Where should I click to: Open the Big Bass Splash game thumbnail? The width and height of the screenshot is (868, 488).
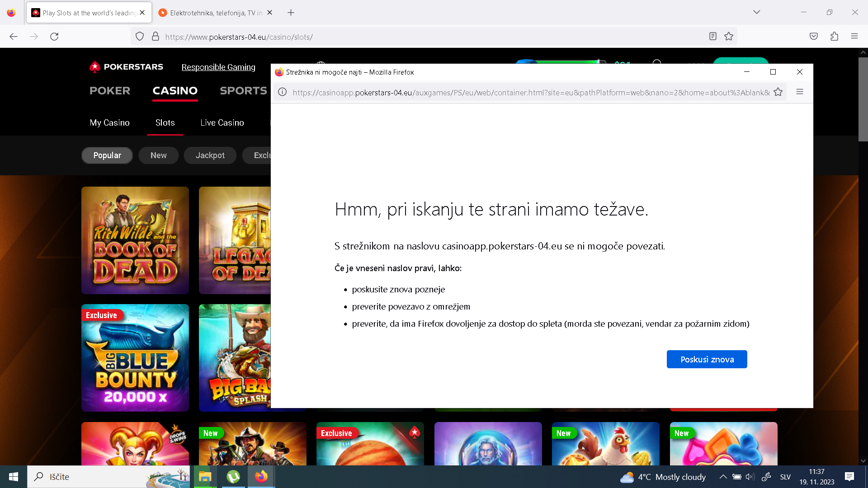click(235, 358)
